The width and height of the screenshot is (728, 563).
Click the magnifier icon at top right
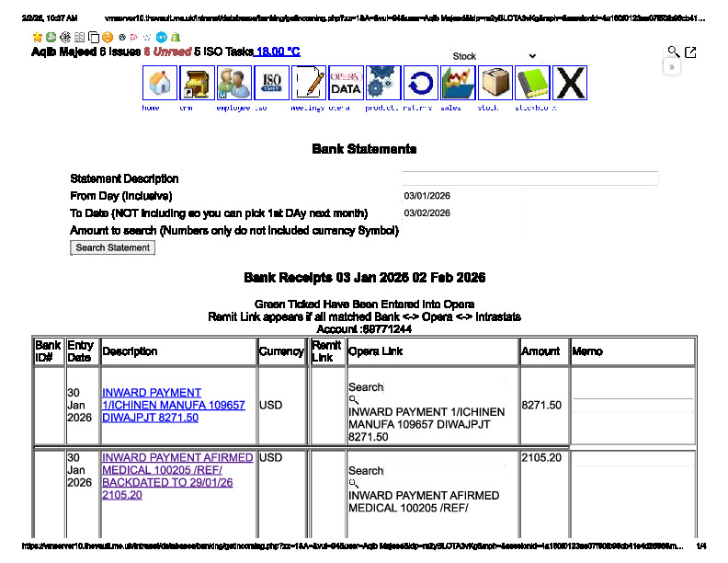click(674, 52)
